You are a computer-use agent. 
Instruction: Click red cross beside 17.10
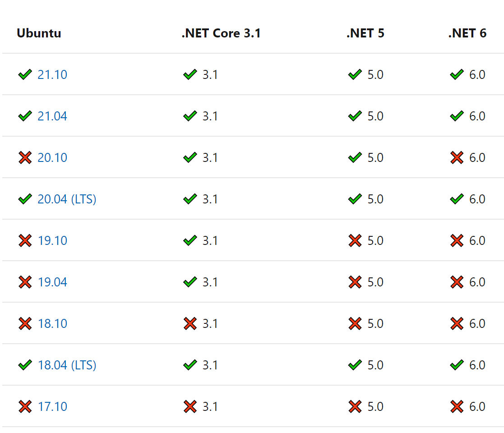(x=25, y=407)
